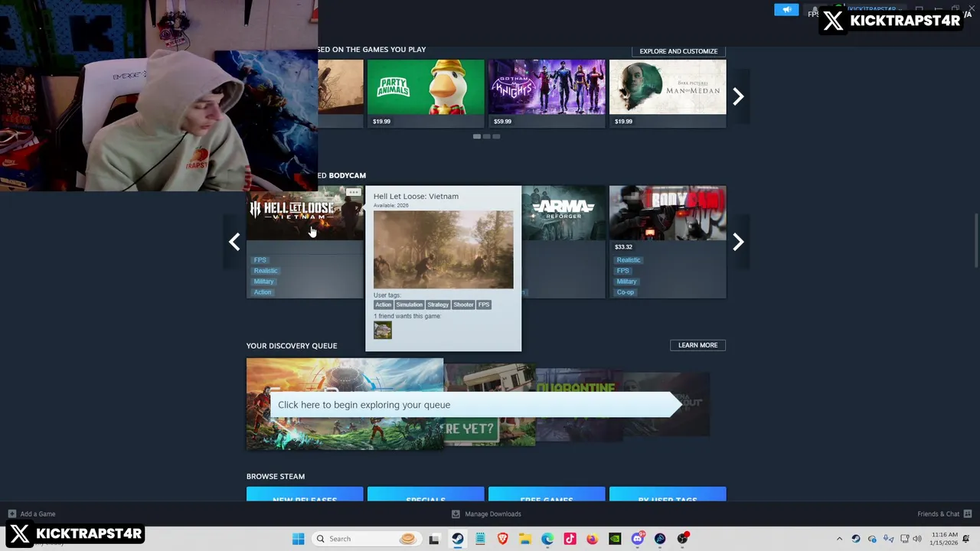Open File Explorer from taskbar

pyautogui.click(x=525, y=539)
